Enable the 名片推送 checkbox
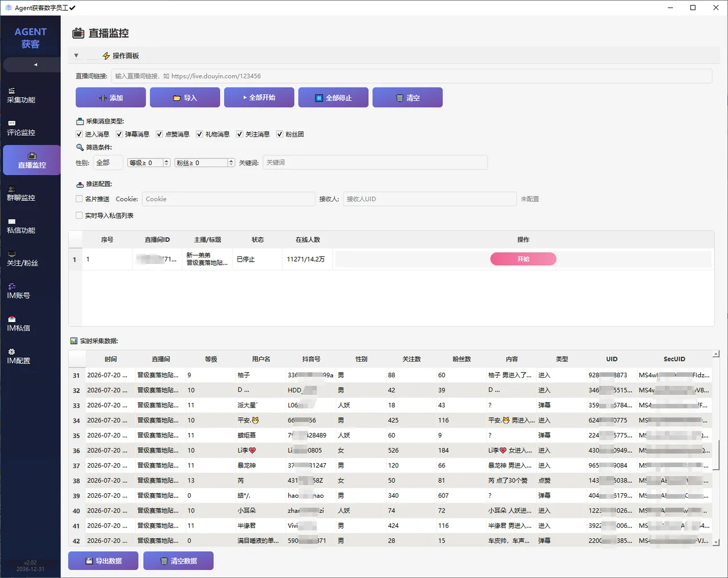This screenshot has height=578, width=728. click(79, 199)
